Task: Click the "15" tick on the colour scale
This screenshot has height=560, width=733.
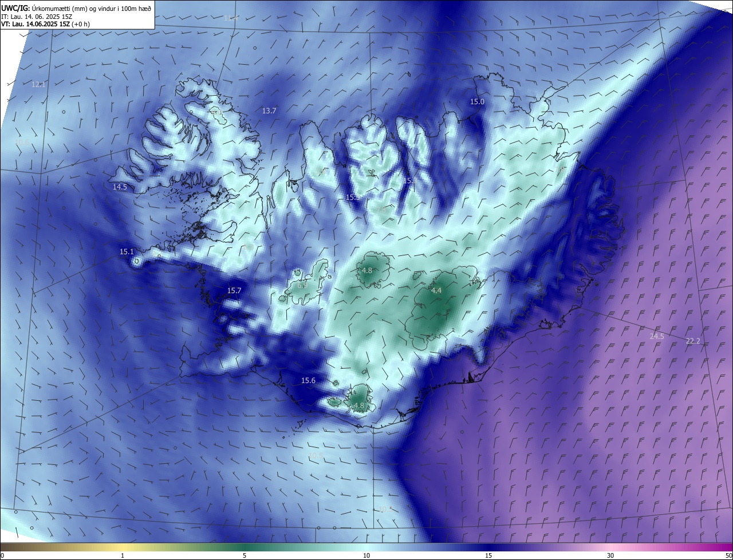Action: pos(488,555)
